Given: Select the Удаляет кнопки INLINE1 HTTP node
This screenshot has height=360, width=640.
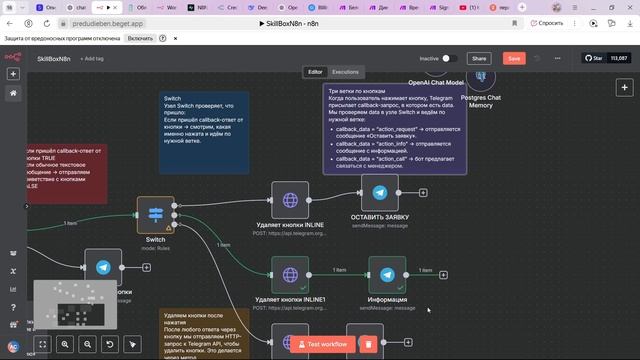Looking at the screenshot, I should point(290,275).
